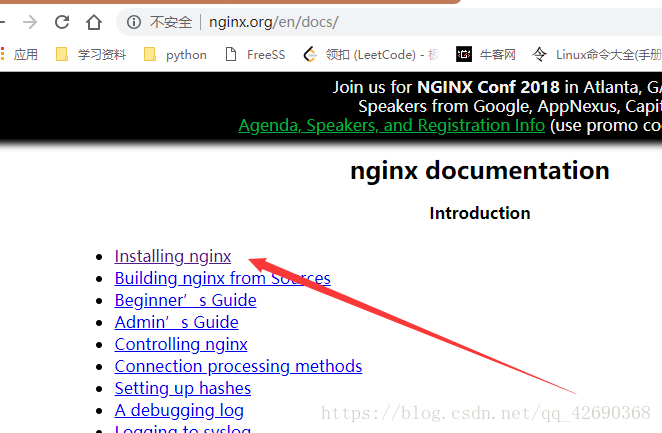This screenshot has width=662, height=433.
Task: Click the 不安全 security label
Action: tap(171, 22)
